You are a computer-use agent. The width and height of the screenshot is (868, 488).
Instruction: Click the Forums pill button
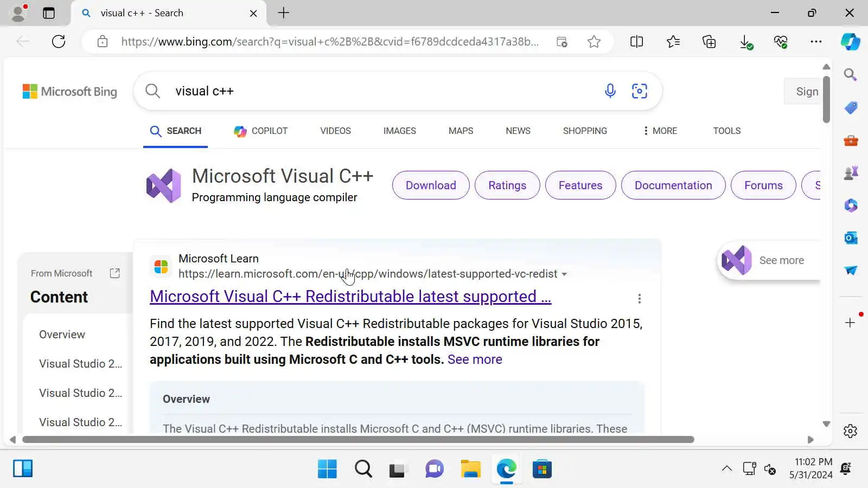(763, 185)
